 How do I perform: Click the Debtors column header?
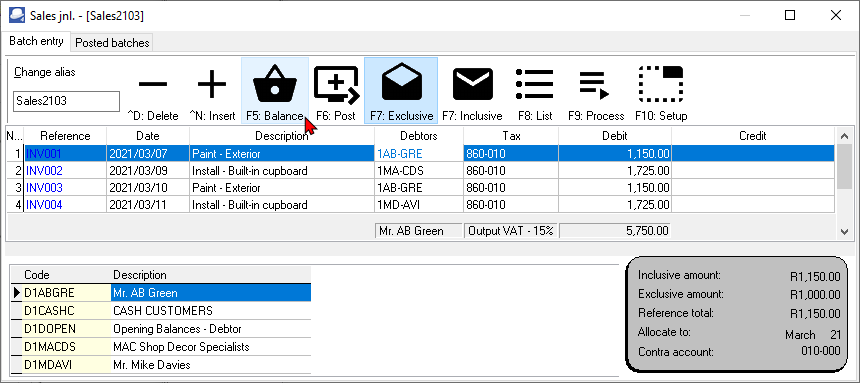[x=419, y=136]
